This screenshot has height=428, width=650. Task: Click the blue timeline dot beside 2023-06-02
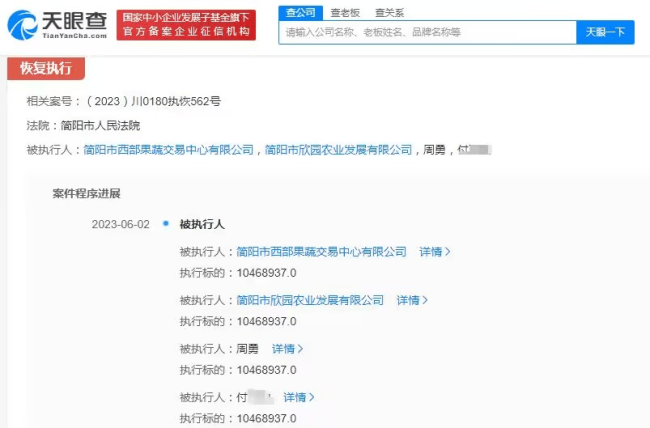coord(165,224)
